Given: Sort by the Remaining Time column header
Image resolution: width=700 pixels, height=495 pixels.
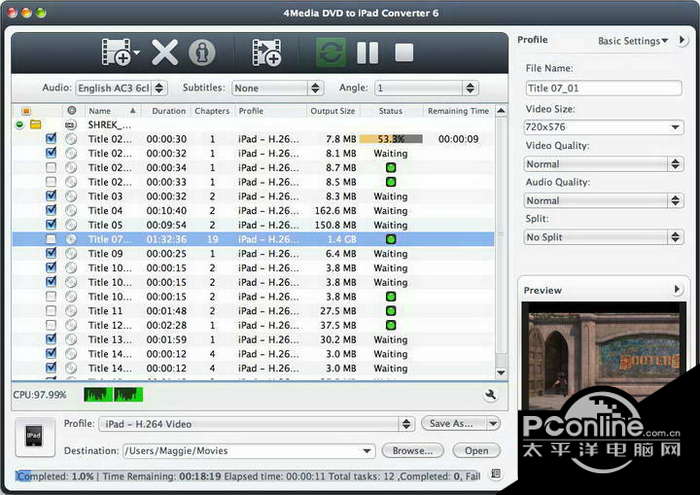Looking at the screenshot, I should (x=458, y=111).
